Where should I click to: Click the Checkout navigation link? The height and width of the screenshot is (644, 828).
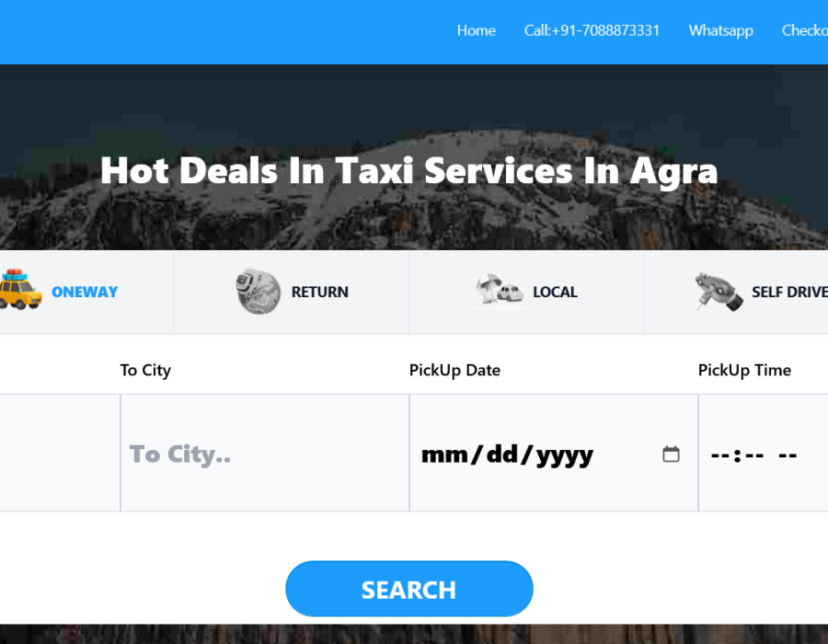coord(805,30)
